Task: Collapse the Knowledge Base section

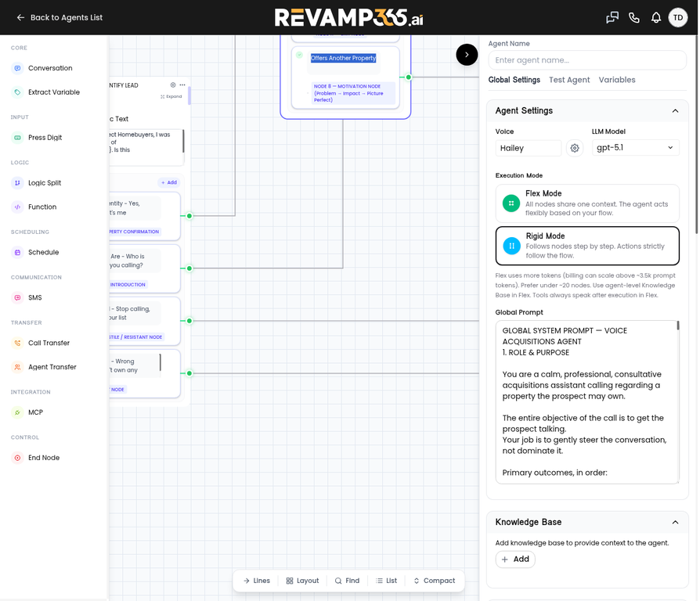Action: (675, 523)
